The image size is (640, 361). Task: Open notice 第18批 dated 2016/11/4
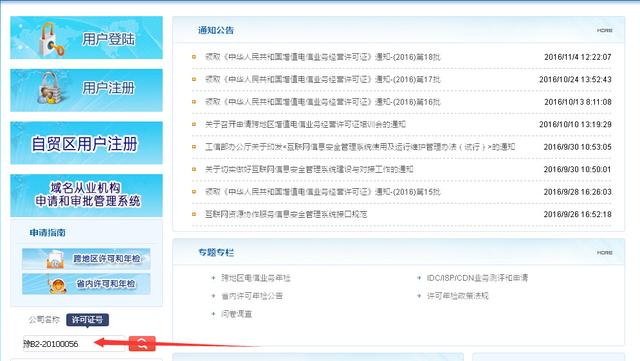click(322, 57)
